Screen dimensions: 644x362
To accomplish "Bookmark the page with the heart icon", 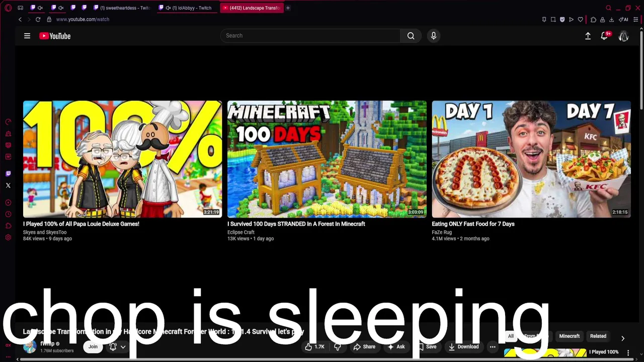I will [580, 20].
